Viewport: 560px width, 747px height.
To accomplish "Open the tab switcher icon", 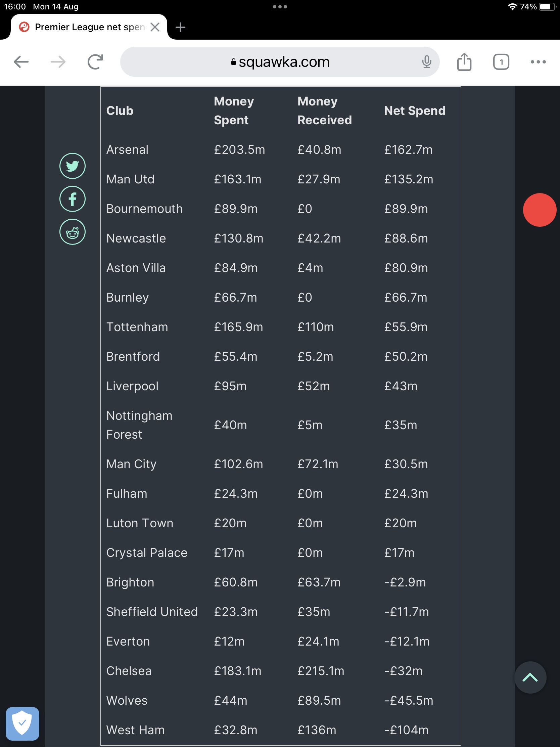I will point(501,62).
